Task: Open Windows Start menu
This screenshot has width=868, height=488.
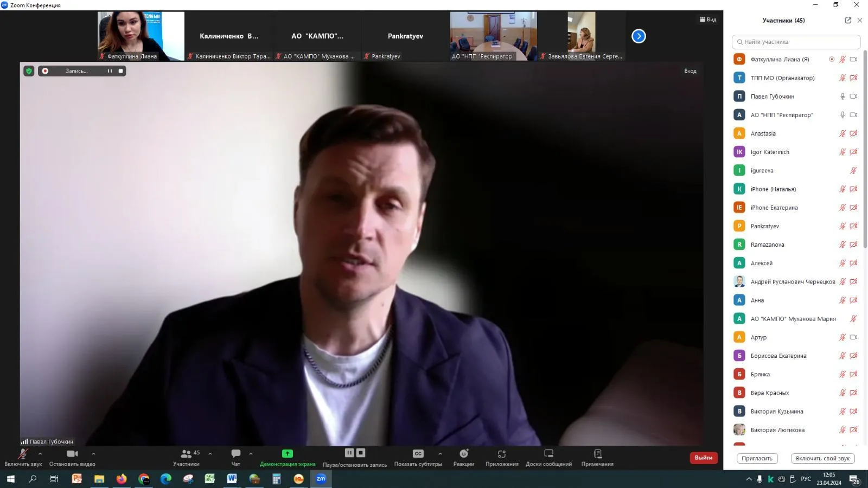Action: coord(10,479)
